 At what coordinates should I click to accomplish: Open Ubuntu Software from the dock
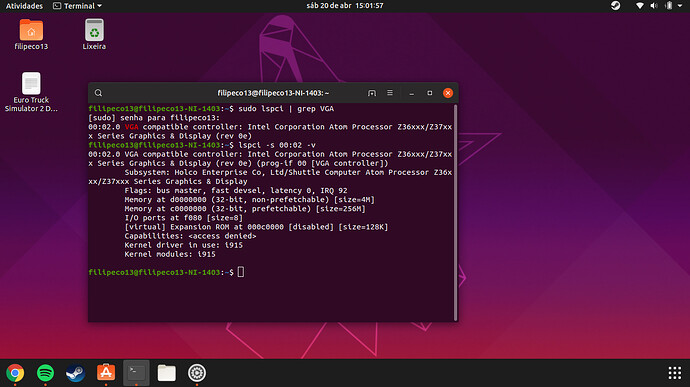tap(106, 372)
